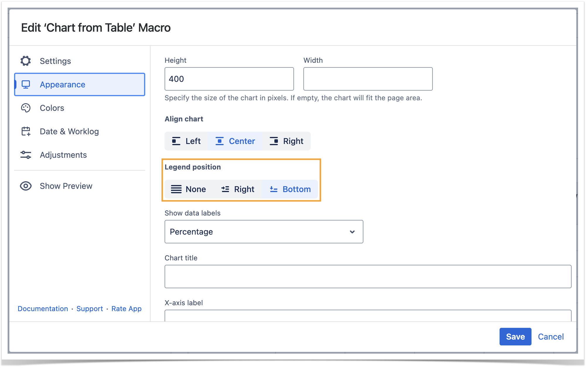Viewport: 588px width, 368px height.
Task: Click the Percentage dropdown chevron arrow
Action: pos(352,232)
